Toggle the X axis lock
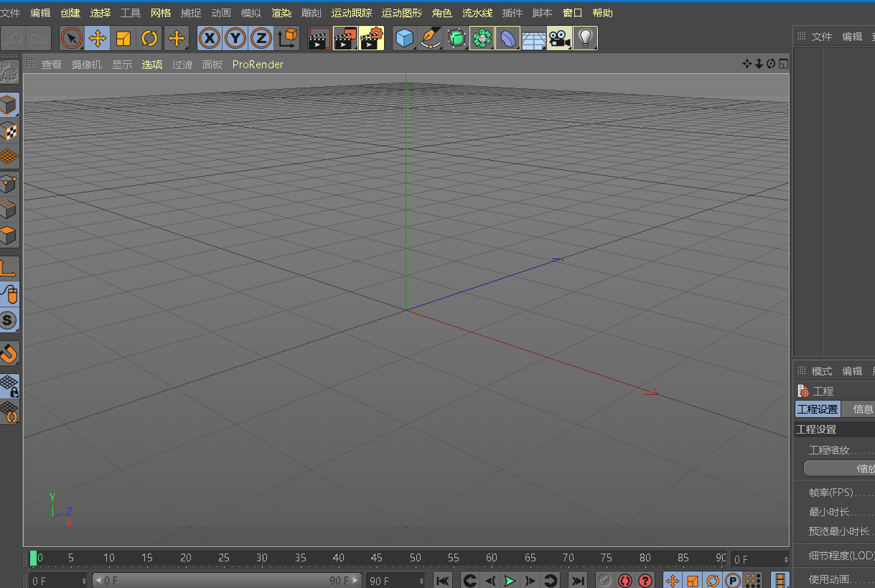Screen dimensions: 875x588 [209, 38]
